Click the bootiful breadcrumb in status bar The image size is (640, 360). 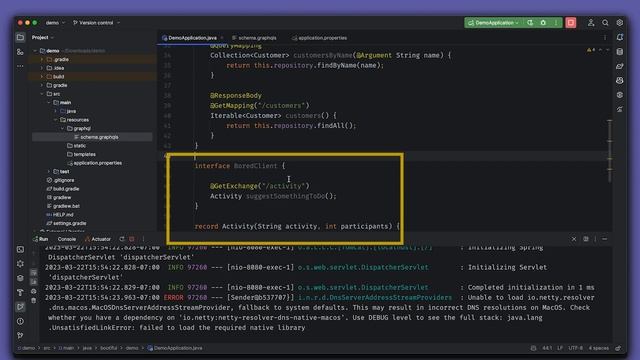(109, 348)
